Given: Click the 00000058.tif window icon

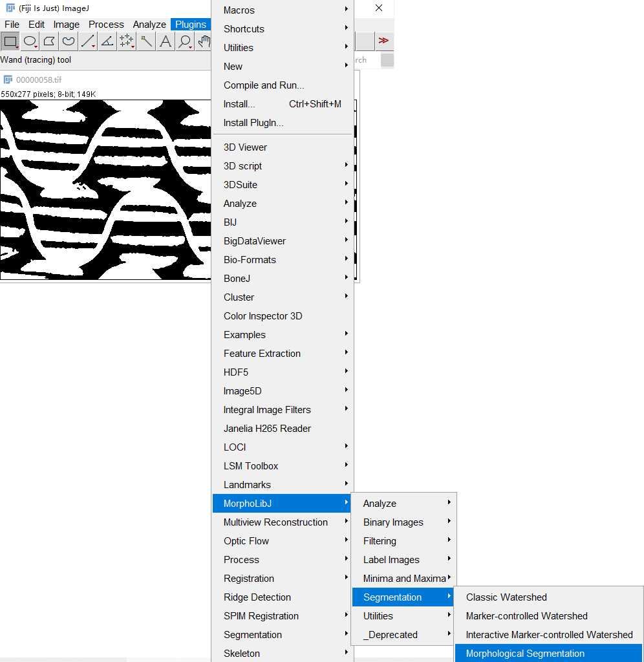Looking at the screenshot, I should pos(8,80).
